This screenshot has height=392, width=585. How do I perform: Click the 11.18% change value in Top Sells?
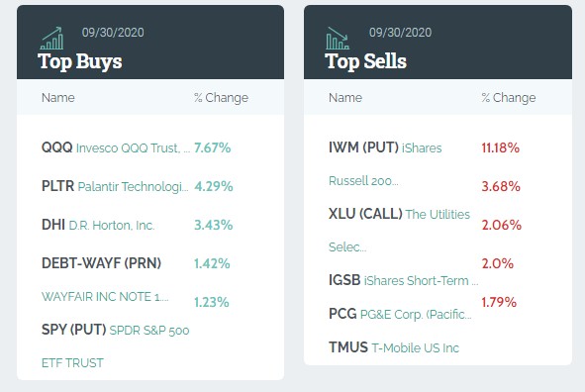(x=500, y=147)
